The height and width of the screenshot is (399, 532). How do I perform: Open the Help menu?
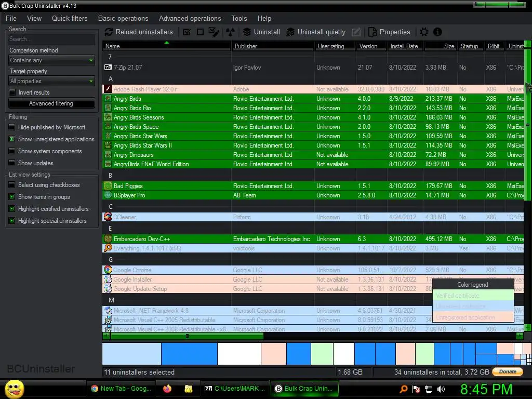(264, 18)
